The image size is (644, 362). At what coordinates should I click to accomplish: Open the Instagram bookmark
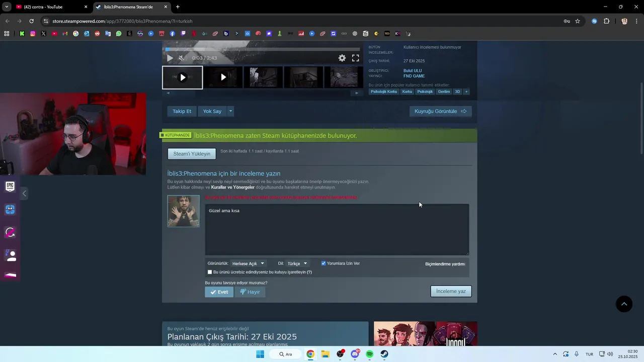pyautogui.click(x=33, y=34)
